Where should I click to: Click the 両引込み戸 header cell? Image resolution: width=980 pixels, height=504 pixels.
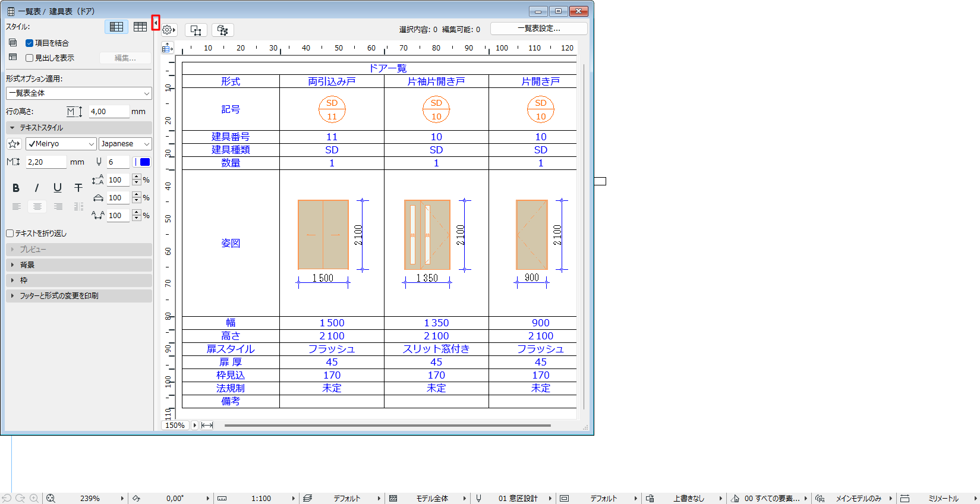pos(332,81)
